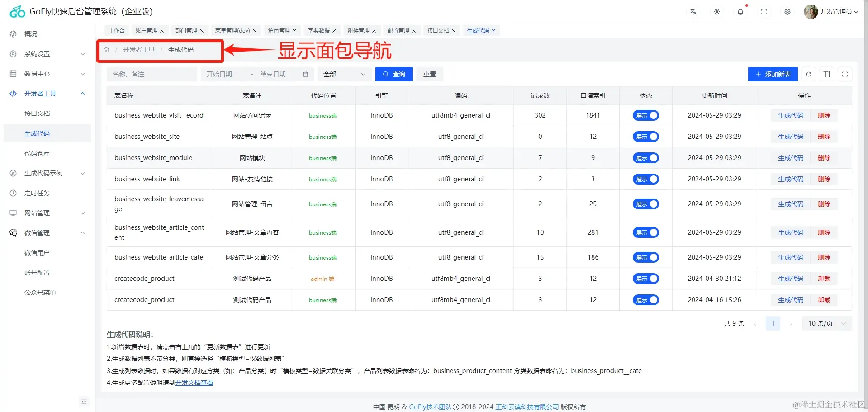Click the 重置 reset button
Image resolution: width=868 pixels, height=412 pixels.
coord(430,74)
